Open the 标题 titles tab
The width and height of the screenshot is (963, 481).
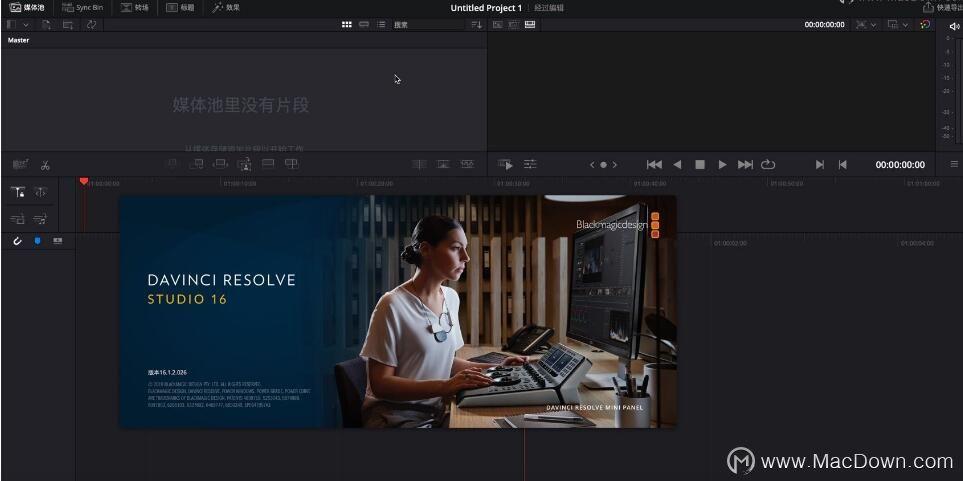click(180, 7)
